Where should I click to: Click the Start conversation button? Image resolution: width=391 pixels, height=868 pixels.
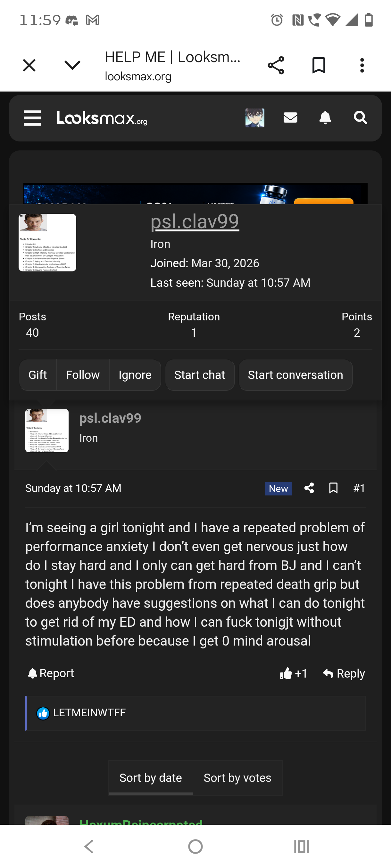(295, 375)
